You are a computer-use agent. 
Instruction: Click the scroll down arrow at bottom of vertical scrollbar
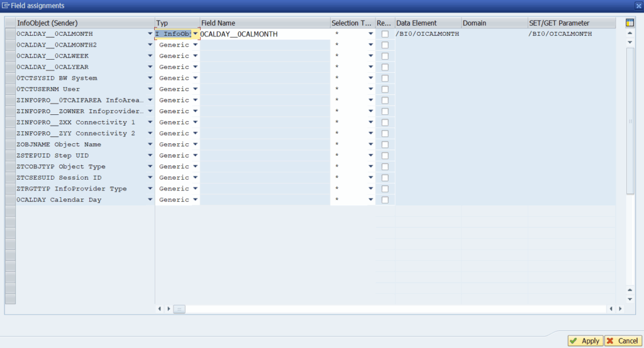(x=630, y=300)
